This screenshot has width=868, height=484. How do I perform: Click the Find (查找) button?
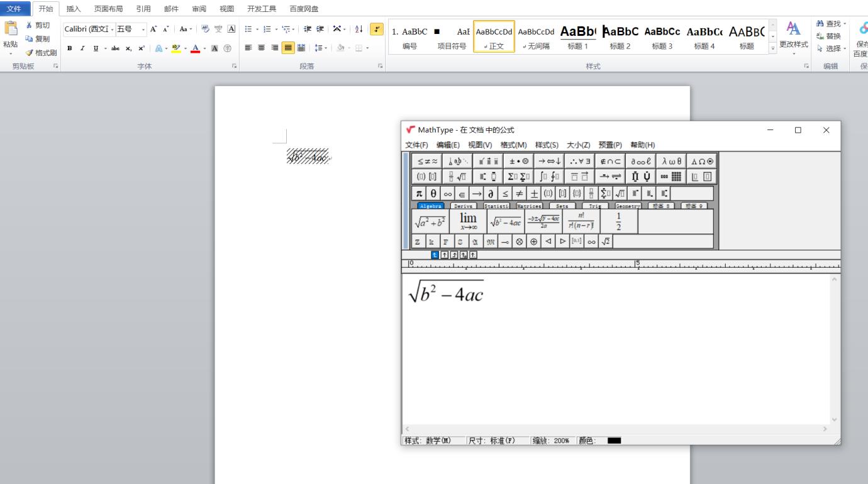tap(832, 24)
